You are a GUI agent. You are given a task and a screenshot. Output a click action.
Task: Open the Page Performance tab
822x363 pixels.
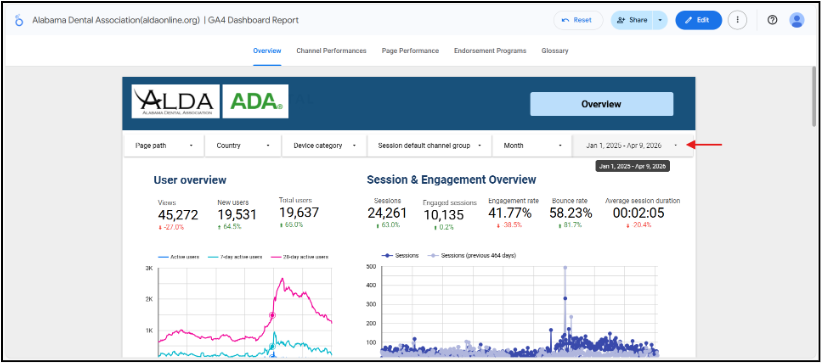pos(410,51)
